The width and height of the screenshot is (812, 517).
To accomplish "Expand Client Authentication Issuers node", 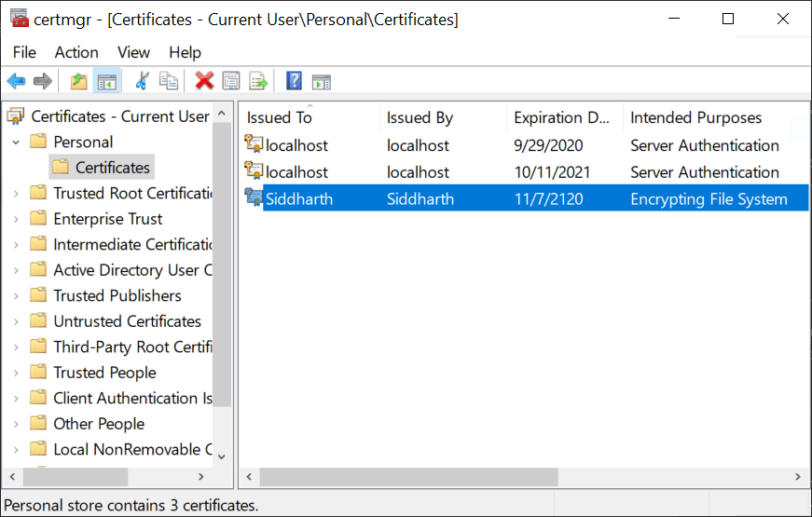I will click(x=16, y=399).
